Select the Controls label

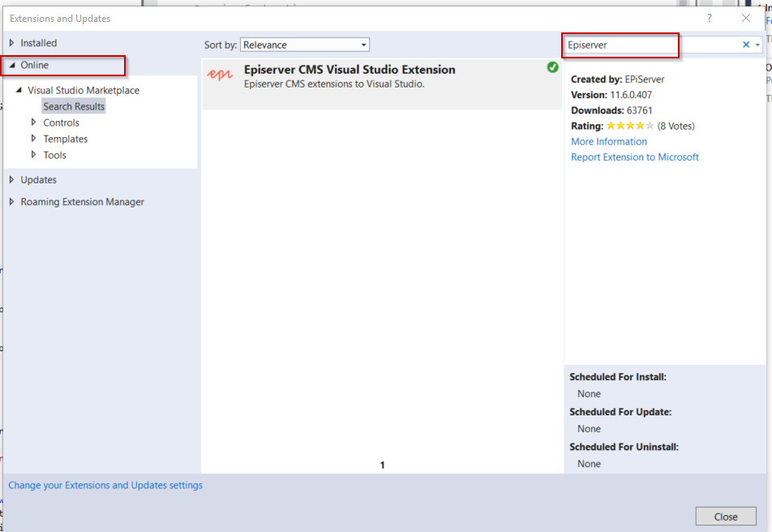coord(61,122)
